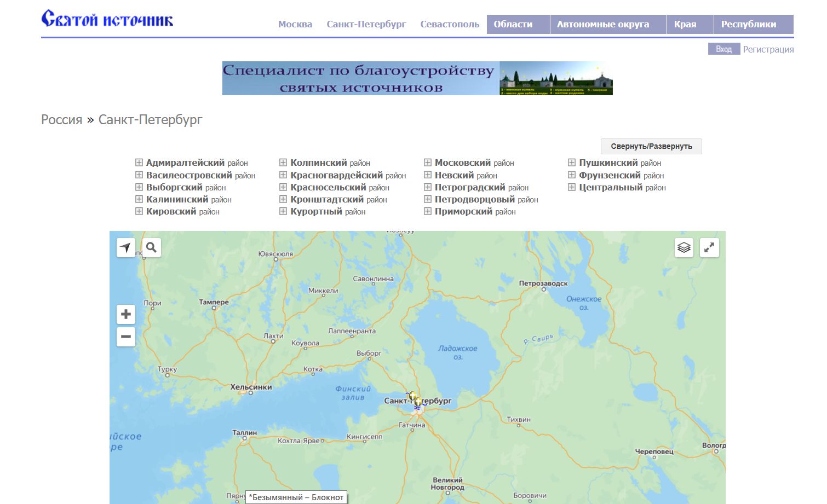Open the Автономные округа menu
The image size is (827, 504).
(x=602, y=24)
